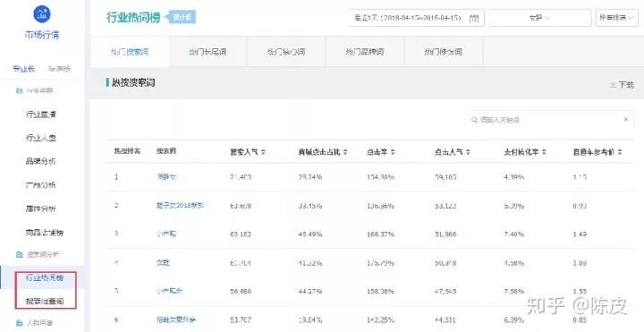Screen dimensions: 644x332
Task: Switch to the 热门核心词 tab
Action: tap(286, 52)
